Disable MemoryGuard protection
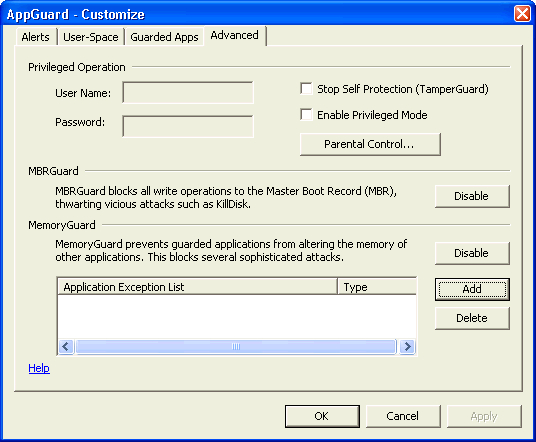 pyautogui.click(x=472, y=253)
